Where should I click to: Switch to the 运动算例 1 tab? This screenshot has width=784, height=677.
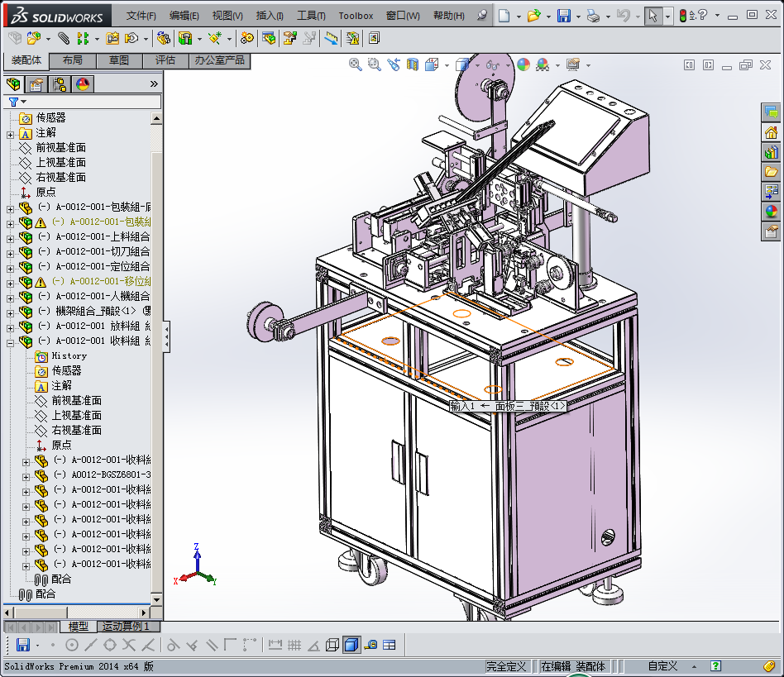126,627
